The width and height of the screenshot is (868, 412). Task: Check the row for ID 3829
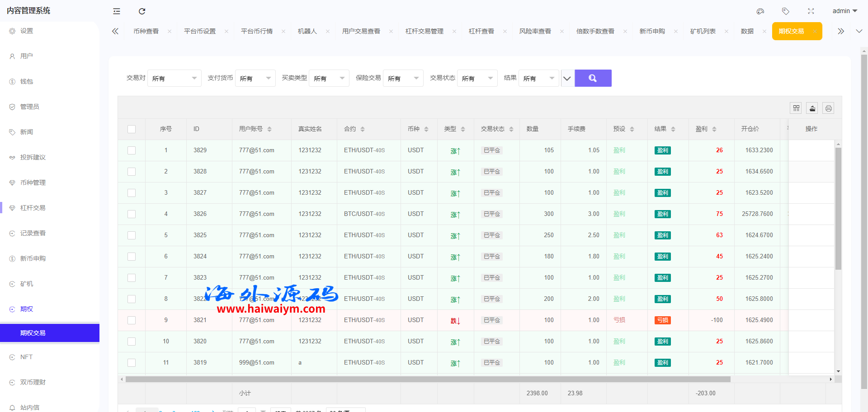[x=132, y=150]
